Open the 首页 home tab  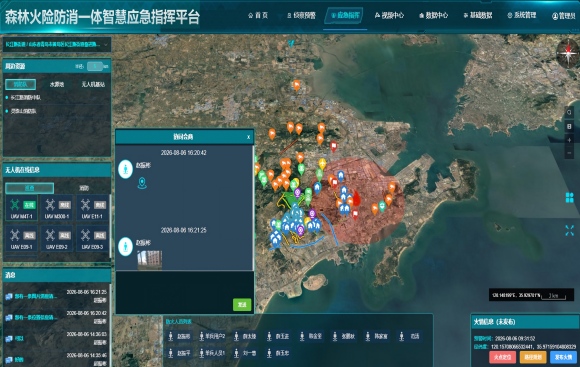[258, 15]
